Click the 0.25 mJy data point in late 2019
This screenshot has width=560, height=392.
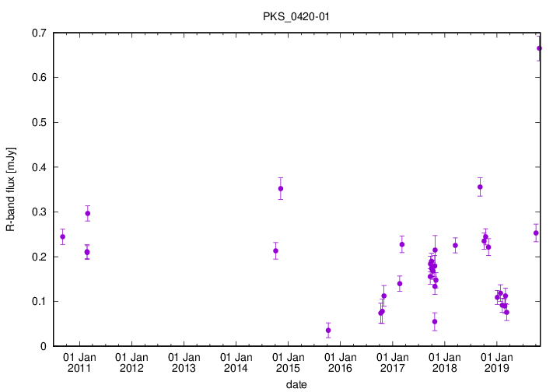[x=536, y=233]
